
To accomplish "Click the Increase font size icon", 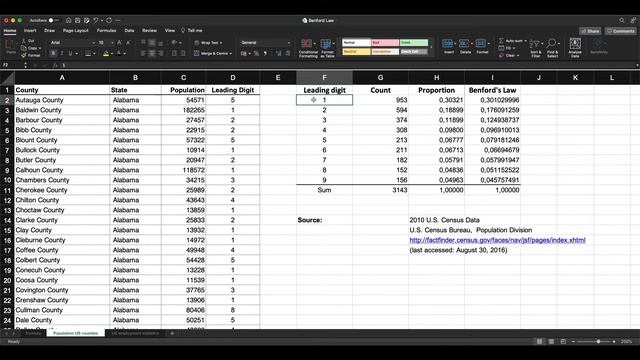I will pos(120,42).
